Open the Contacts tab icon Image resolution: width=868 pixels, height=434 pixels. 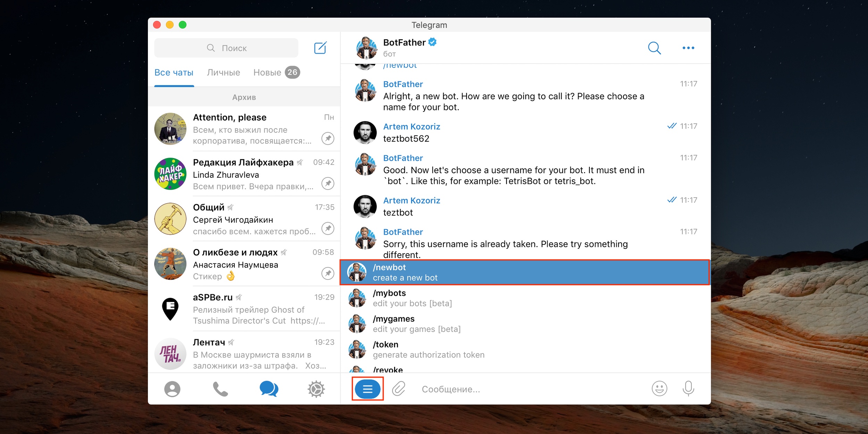[172, 389]
